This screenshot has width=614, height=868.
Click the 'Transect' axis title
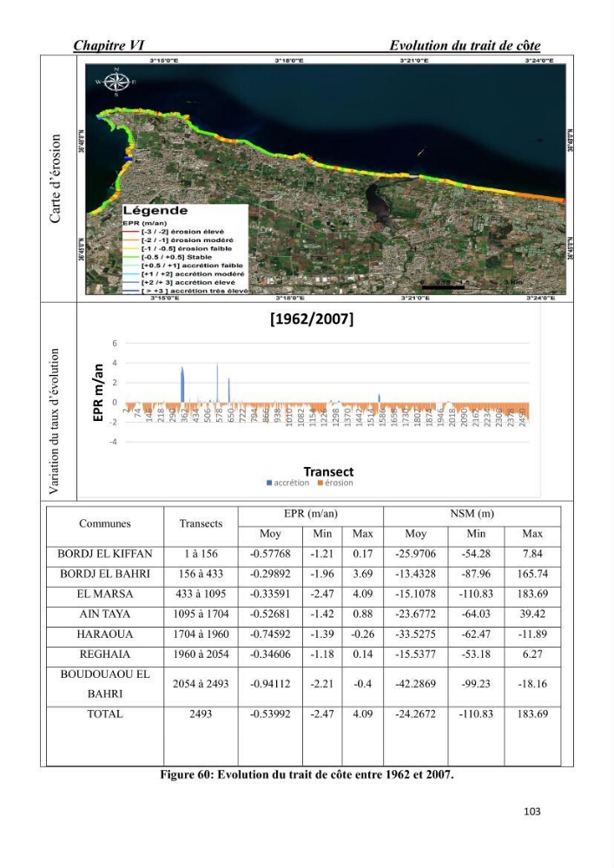[x=328, y=472]
